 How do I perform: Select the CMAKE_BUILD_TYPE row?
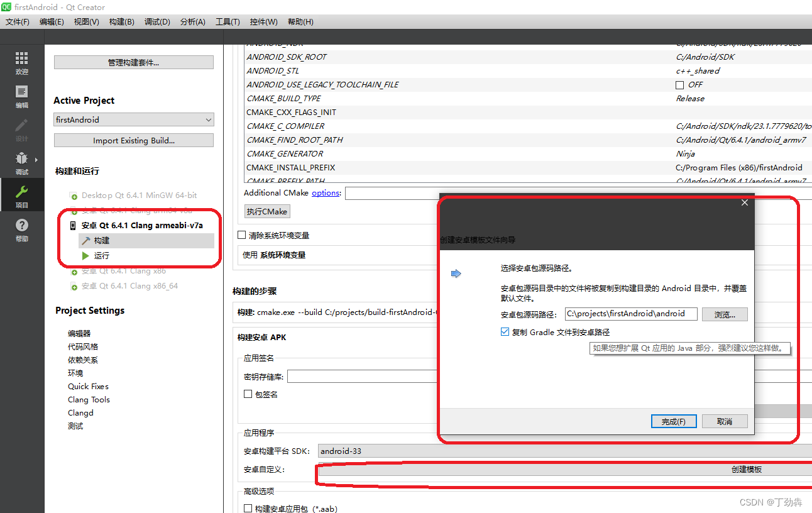[528, 99]
